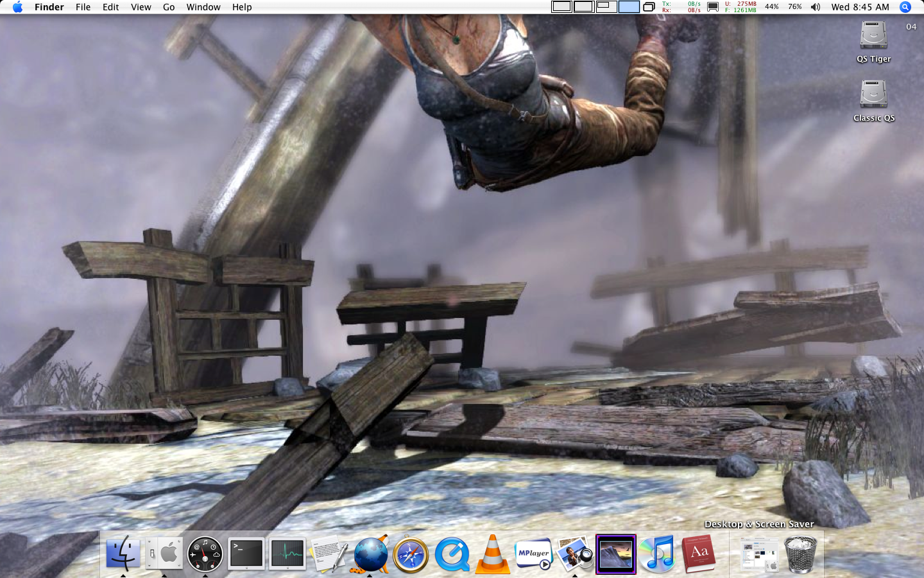The height and width of the screenshot is (578, 924).
Task: Open QuickTime Player from the Dock
Action: click(x=452, y=554)
